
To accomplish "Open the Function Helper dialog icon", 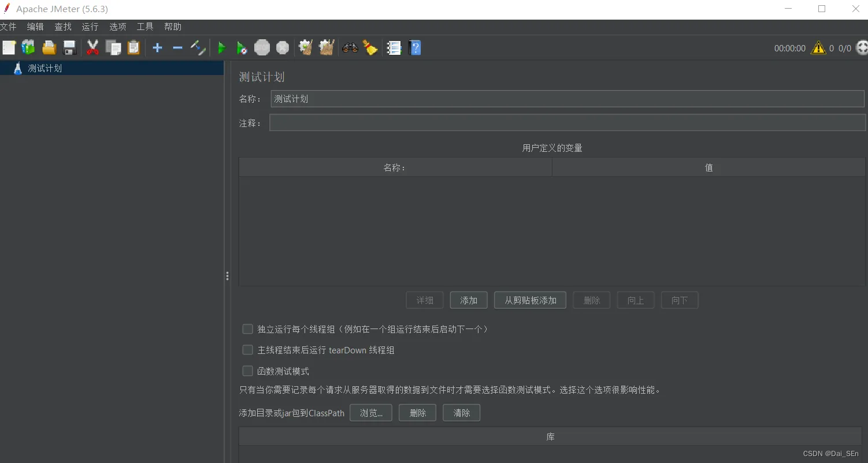I will click(x=394, y=48).
